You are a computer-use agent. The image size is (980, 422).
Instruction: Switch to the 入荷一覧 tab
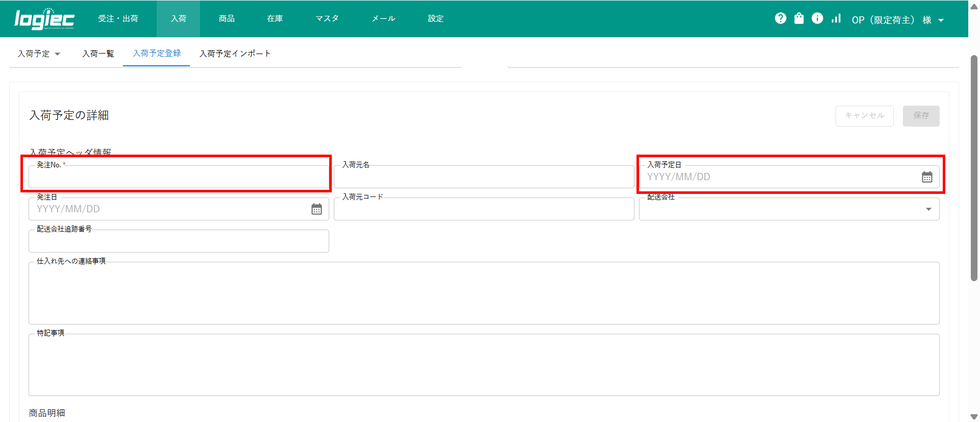click(98, 54)
